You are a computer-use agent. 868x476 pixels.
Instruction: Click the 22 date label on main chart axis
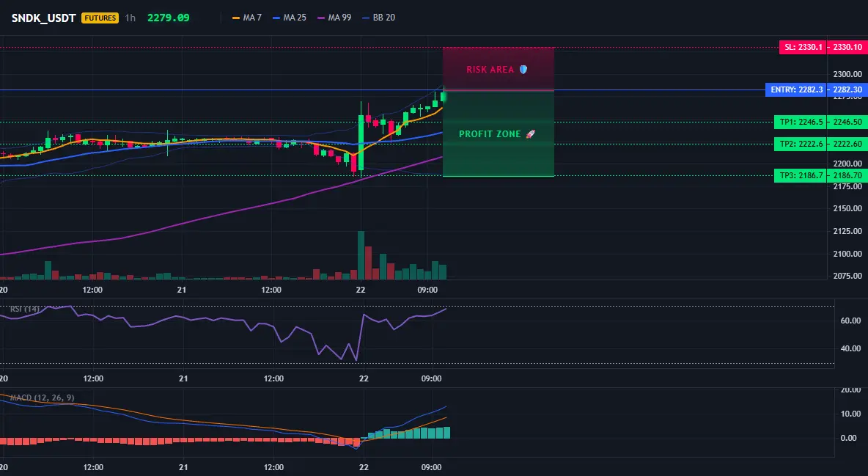pos(361,290)
